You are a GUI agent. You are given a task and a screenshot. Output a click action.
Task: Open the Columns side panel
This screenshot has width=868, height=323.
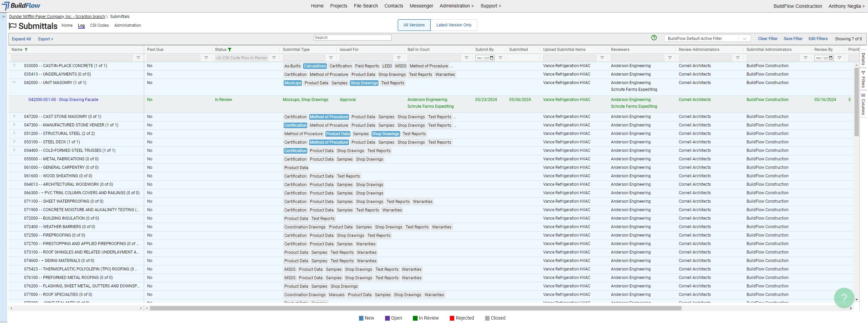click(863, 104)
